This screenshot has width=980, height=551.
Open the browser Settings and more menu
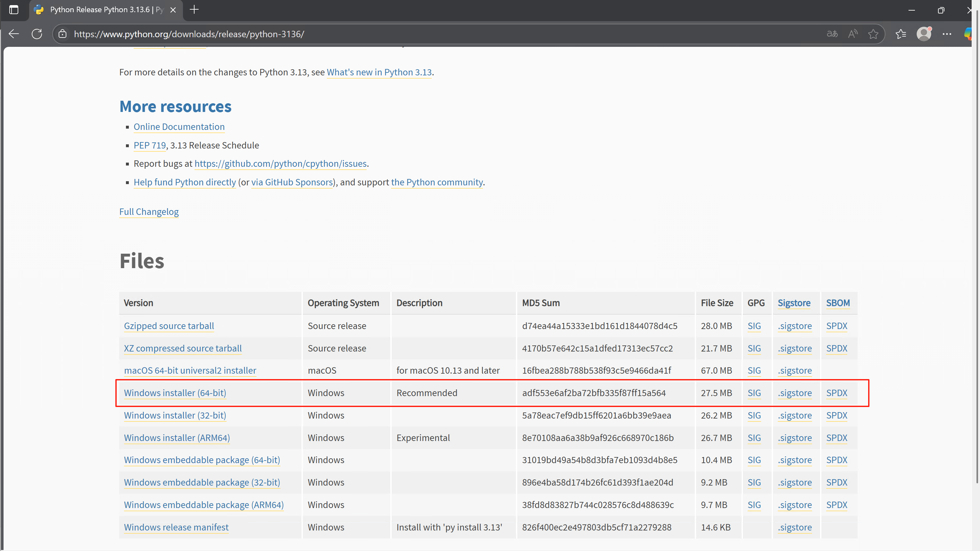pyautogui.click(x=947, y=34)
